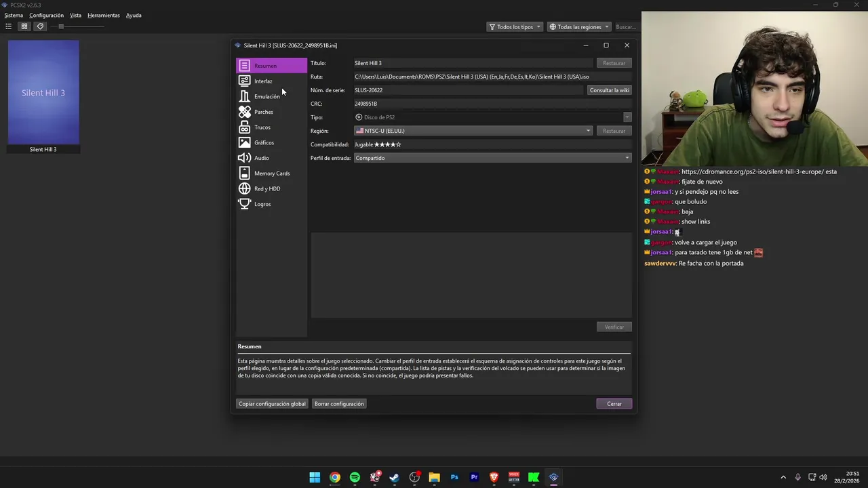This screenshot has height=488, width=868.
Task: Click the volume tray icon
Action: point(823,477)
